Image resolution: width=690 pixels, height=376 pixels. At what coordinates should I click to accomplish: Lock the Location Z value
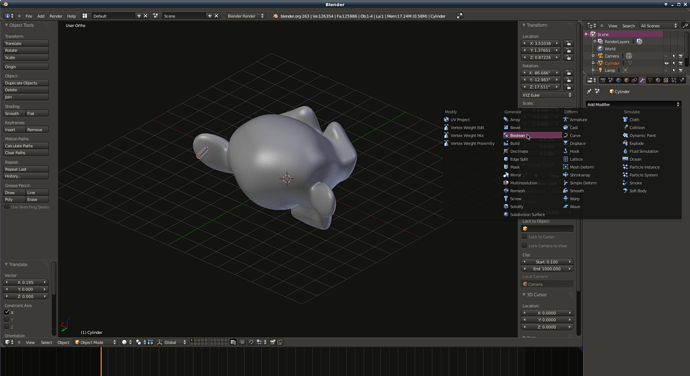569,58
